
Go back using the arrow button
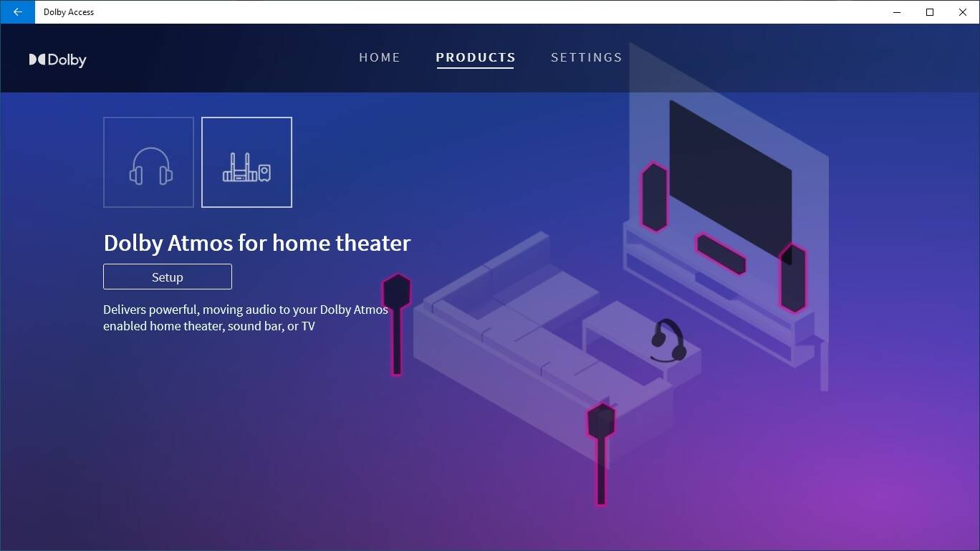(17, 11)
